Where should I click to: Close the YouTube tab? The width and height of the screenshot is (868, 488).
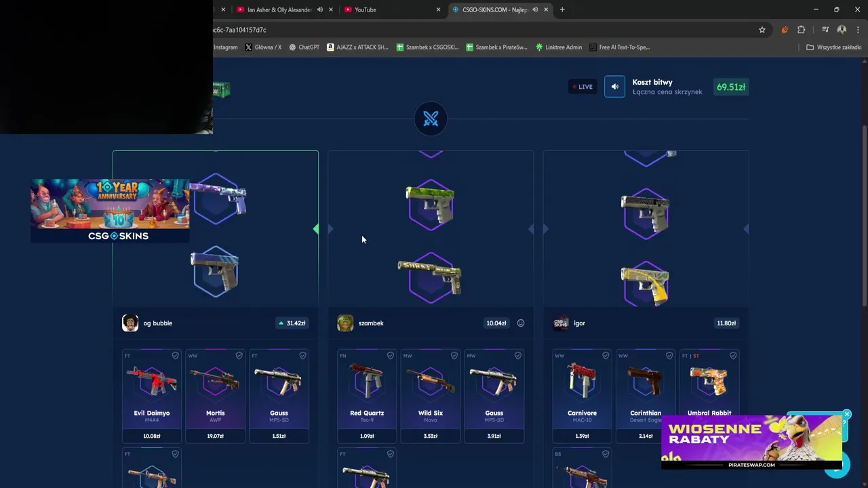click(x=438, y=9)
